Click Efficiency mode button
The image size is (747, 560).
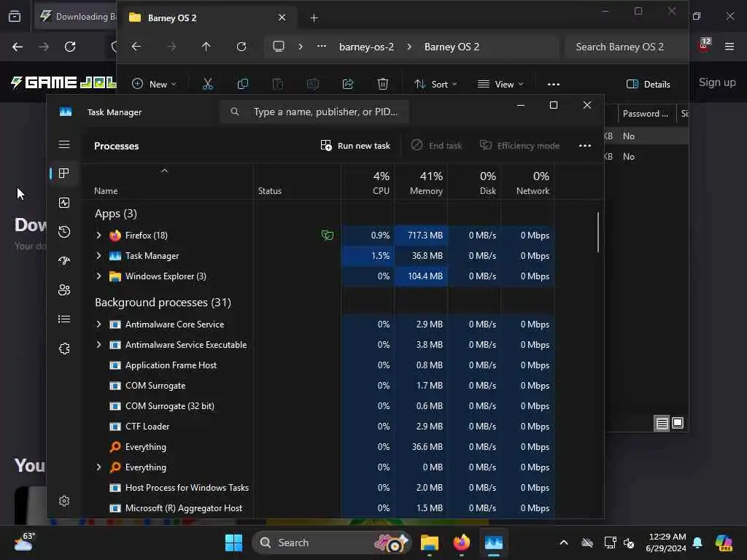519,146
